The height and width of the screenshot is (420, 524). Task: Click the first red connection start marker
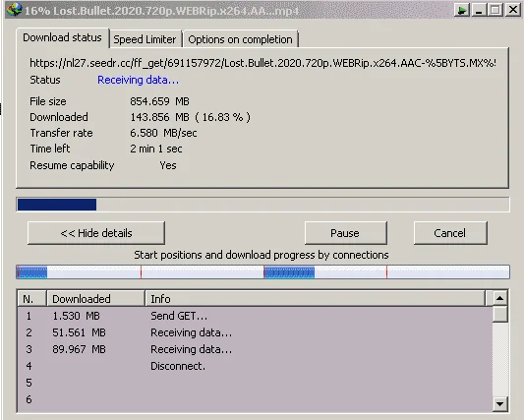click(19, 271)
